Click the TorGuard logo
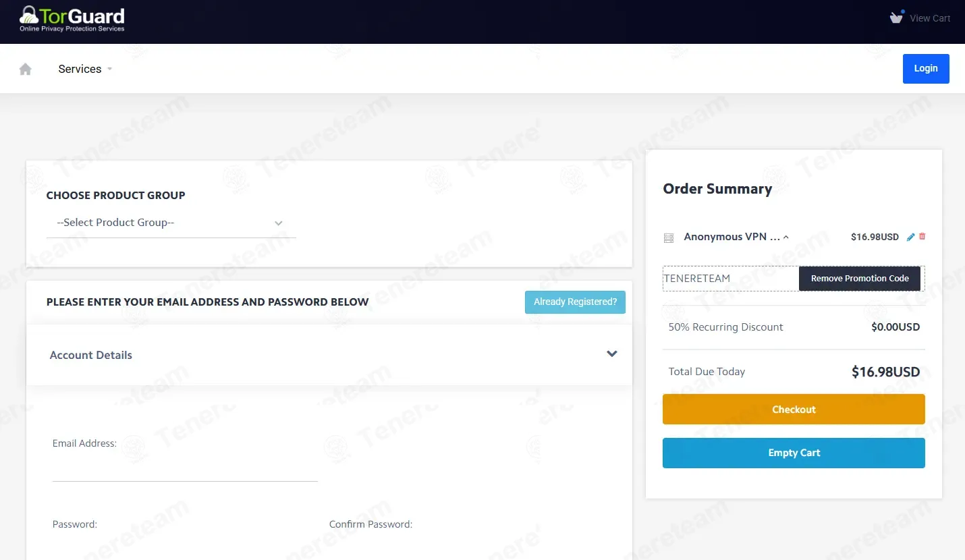 pos(72,19)
